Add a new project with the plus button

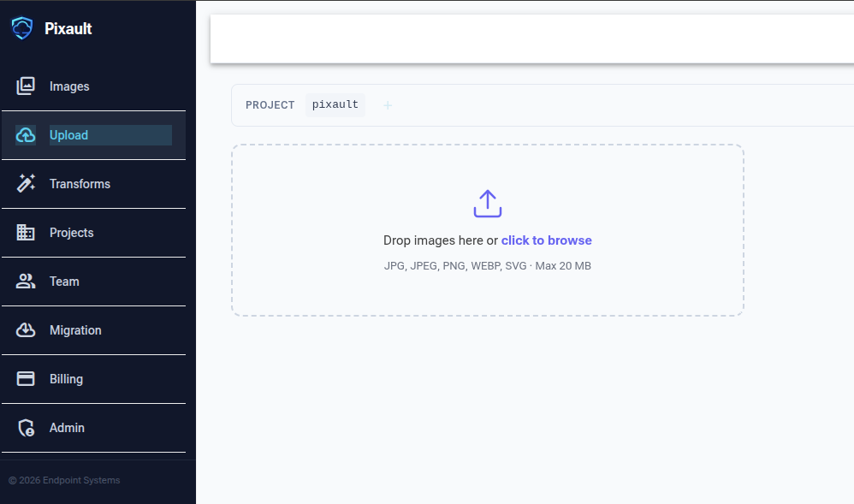[387, 104]
